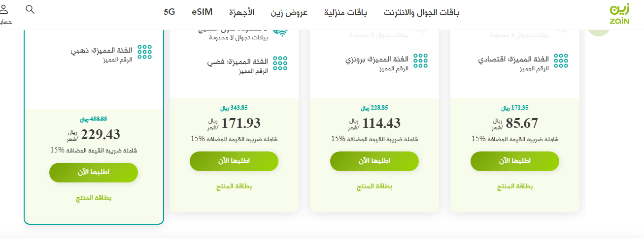Order the 114.43 riyal plan
Viewport: 644px width, 238px height.
374,161
